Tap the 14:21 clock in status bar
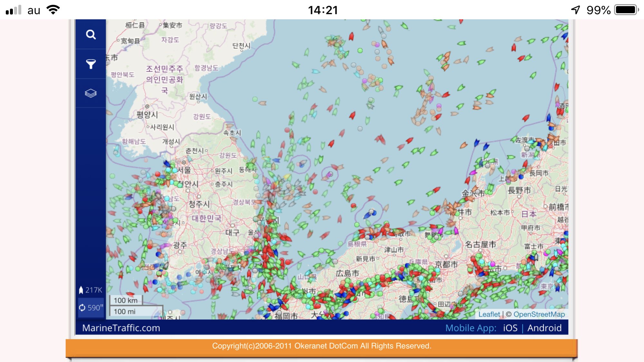 tap(323, 10)
